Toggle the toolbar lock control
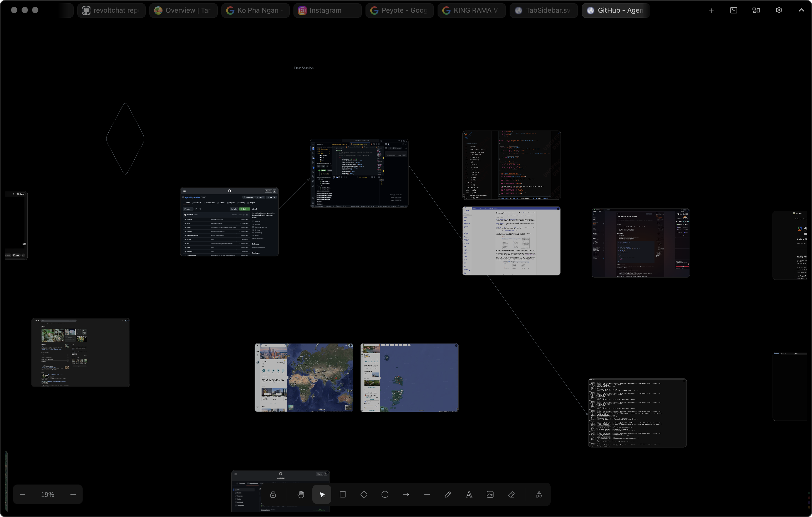Image resolution: width=812 pixels, height=517 pixels. [x=272, y=494]
